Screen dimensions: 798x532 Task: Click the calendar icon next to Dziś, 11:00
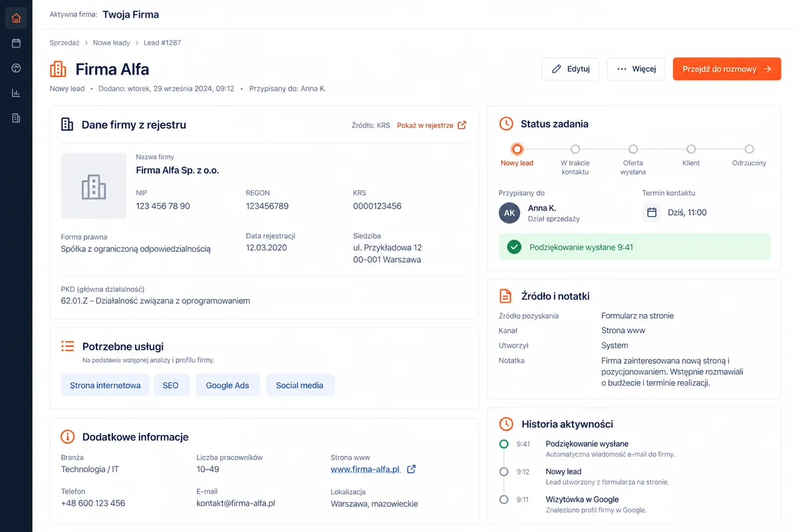coord(652,212)
